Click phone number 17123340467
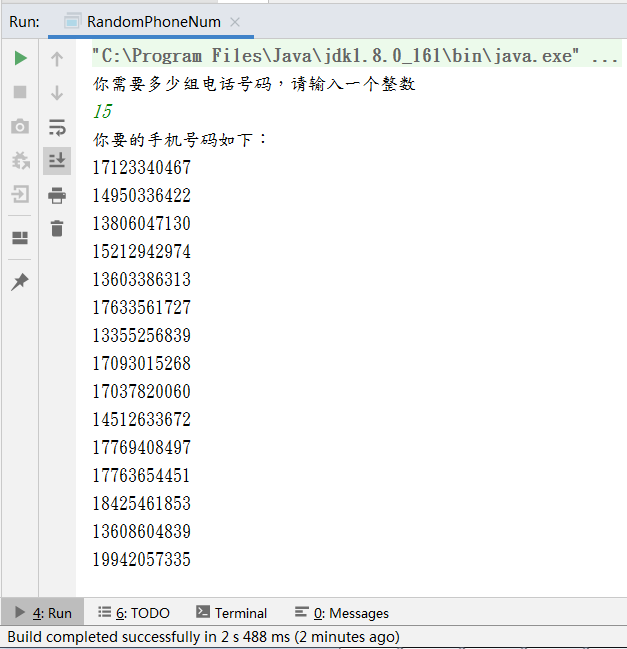Viewport: 627px width, 649px height. click(142, 167)
